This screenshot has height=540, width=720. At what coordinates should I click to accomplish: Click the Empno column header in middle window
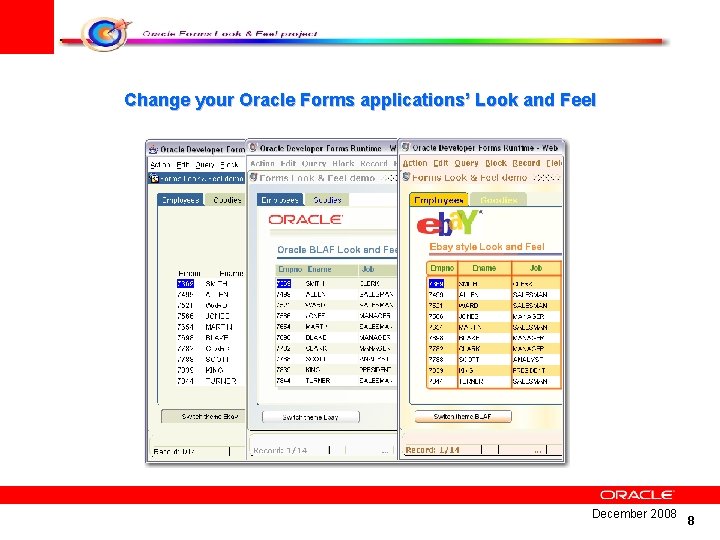[x=290, y=269]
